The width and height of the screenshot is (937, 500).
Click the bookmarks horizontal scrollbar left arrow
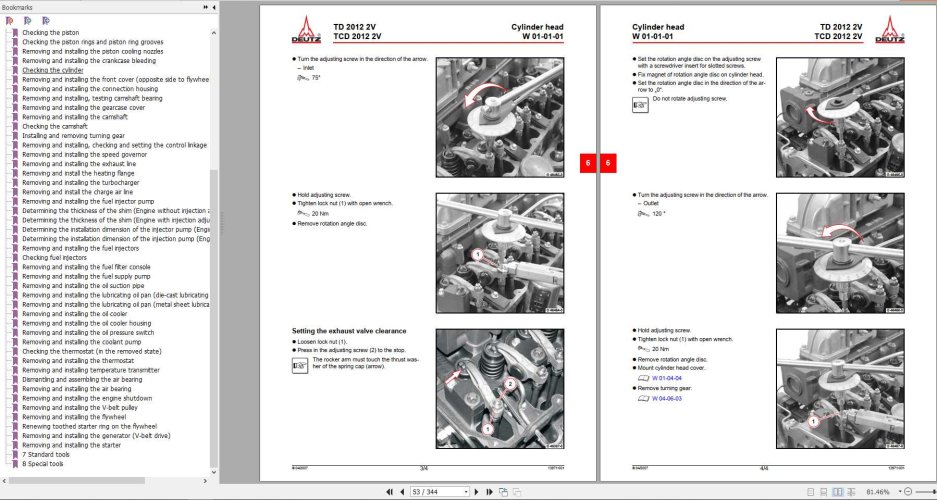(4, 480)
